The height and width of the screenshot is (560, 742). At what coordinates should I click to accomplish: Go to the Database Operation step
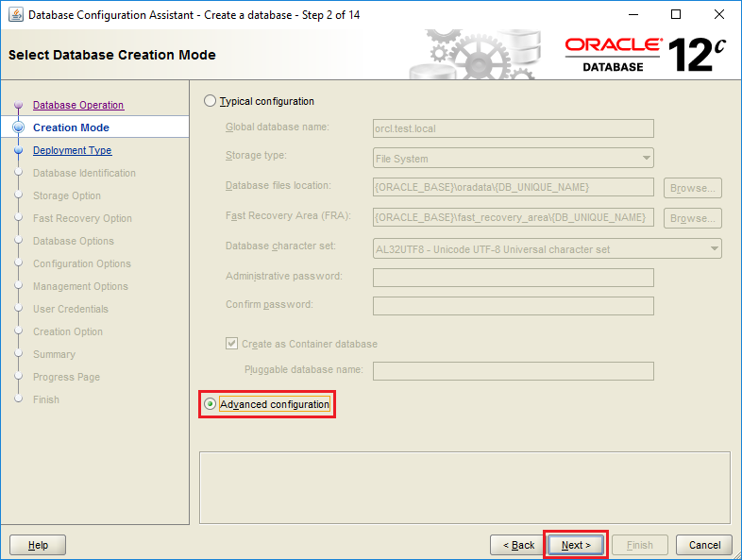pos(78,105)
